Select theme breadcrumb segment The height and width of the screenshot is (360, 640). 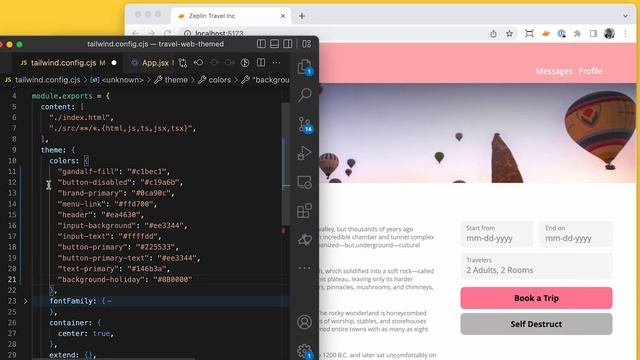[x=171, y=80]
